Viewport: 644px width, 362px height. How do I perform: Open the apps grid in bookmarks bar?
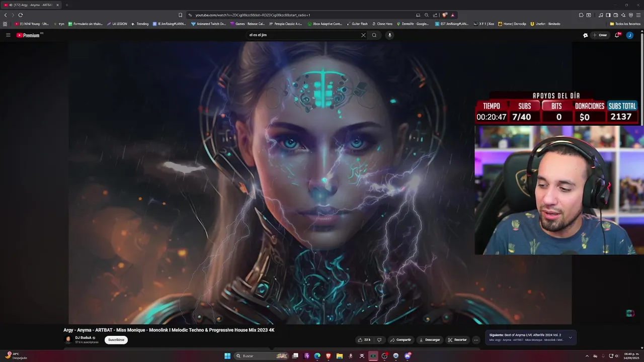click(x=5, y=24)
